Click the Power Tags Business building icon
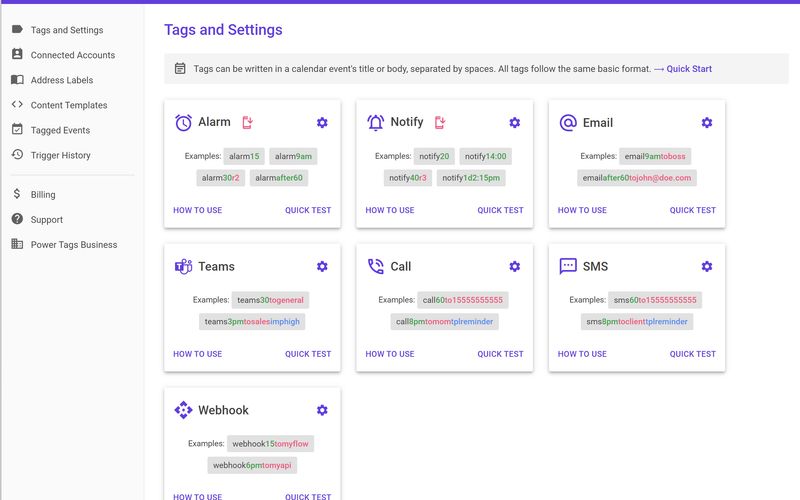The width and height of the screenshot is (800, 500). click(17, 244)
